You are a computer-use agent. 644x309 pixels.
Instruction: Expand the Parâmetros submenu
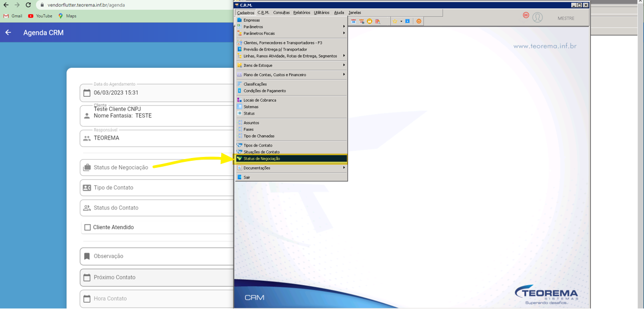pyautogui.click(x=291, y=27)
